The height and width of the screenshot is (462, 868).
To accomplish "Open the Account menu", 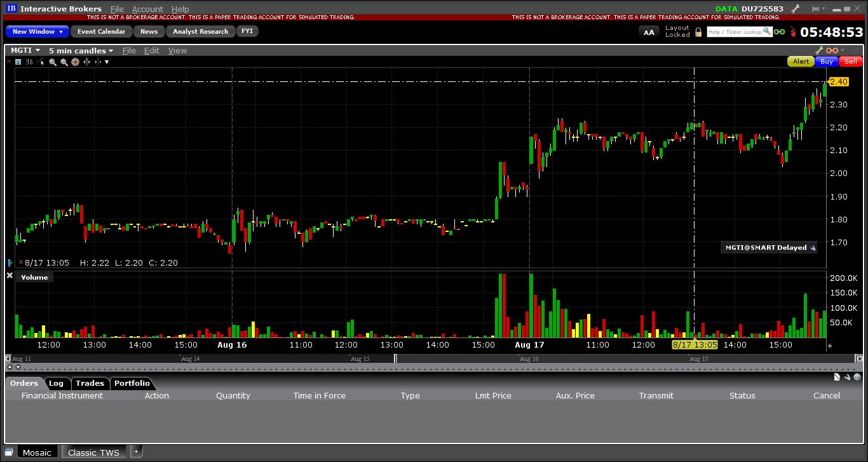I will point(147,9).
